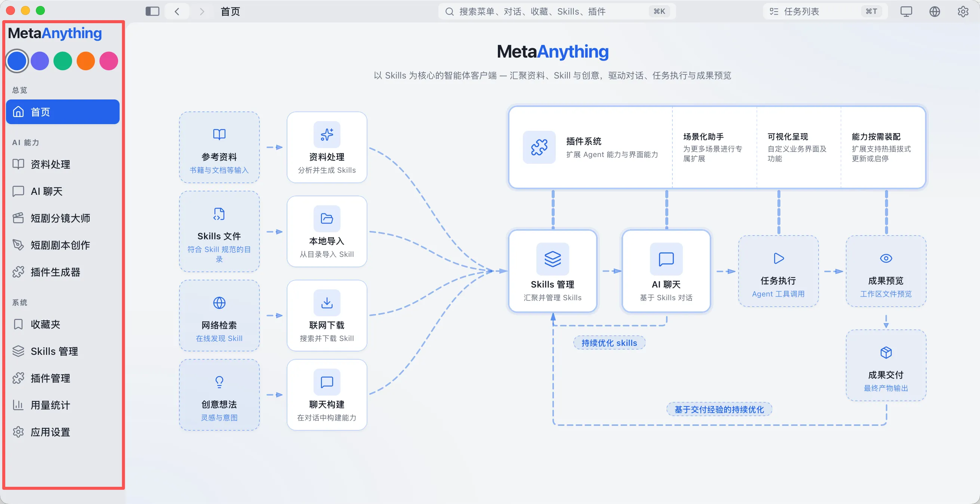Select the blue theme color swatch
The width and height of the screenshot is (980, 504).
coord(17,61)
